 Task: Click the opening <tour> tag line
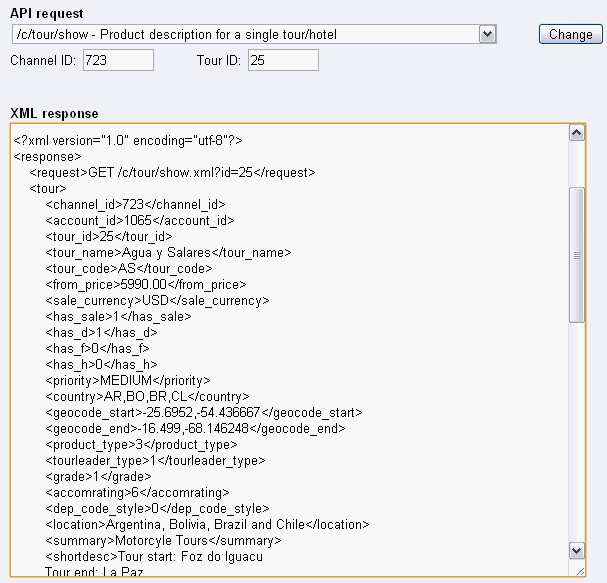(x=48, y=189)
